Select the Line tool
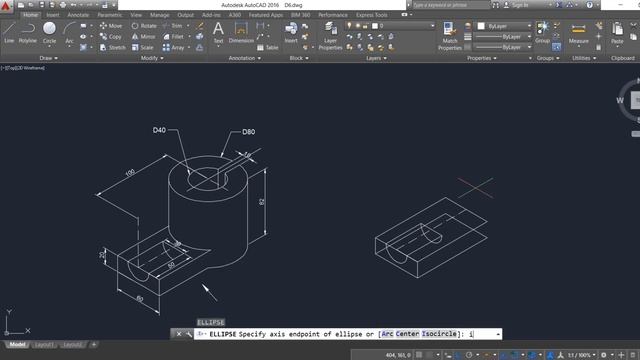This screenshot has width=640, height=360. pos(9,33)
